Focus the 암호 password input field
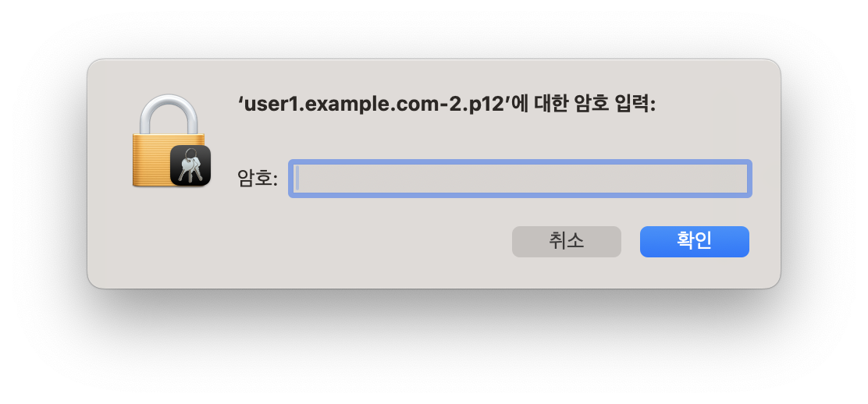 tap(520, 178)
